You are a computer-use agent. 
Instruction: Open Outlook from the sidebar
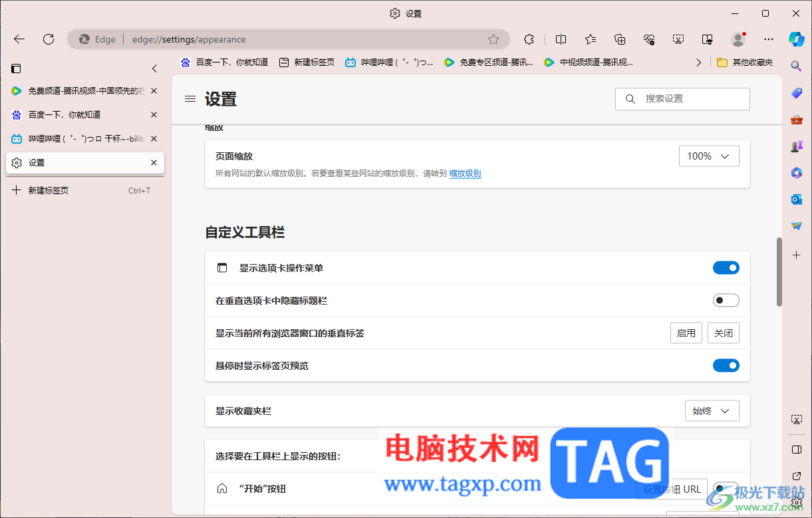(796, 199)
